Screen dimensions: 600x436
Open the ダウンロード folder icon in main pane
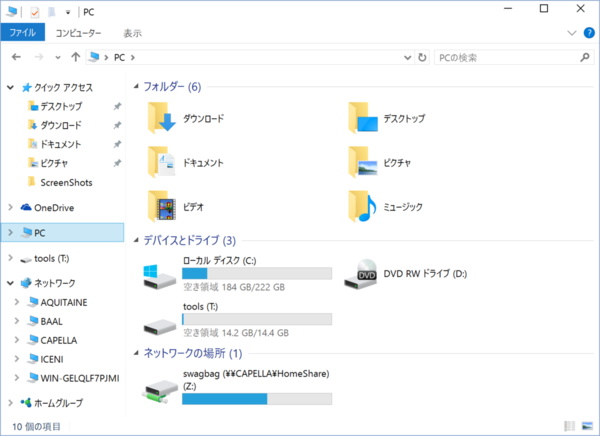coord(161,118)
